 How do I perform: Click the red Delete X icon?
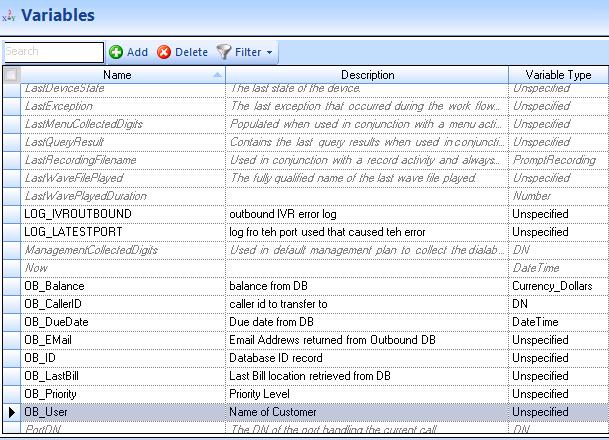[164, 52]
